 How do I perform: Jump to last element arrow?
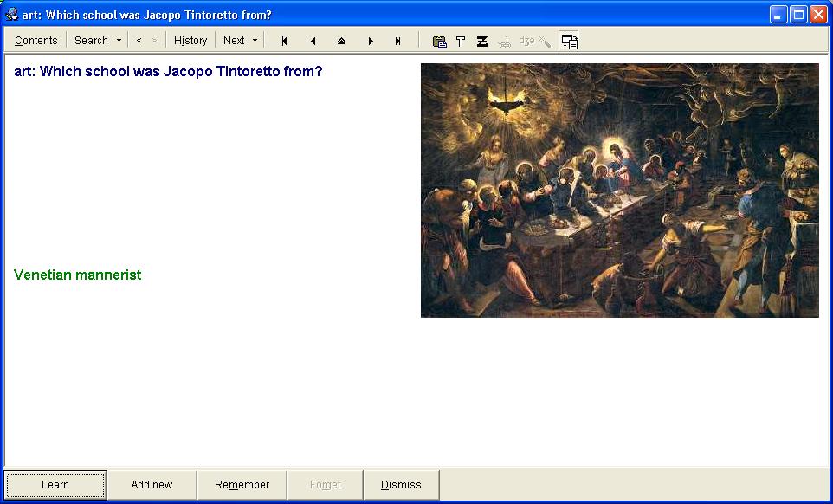click(398, 41)
